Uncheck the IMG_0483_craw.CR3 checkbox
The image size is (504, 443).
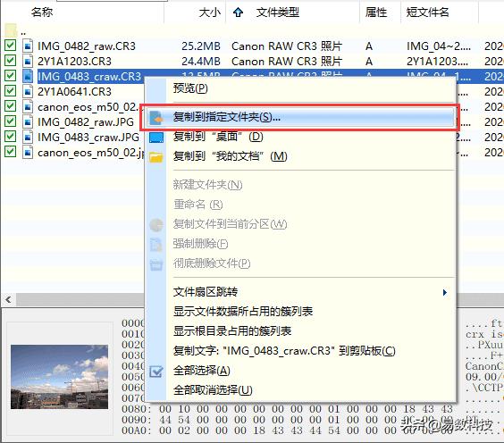point(11,76)
